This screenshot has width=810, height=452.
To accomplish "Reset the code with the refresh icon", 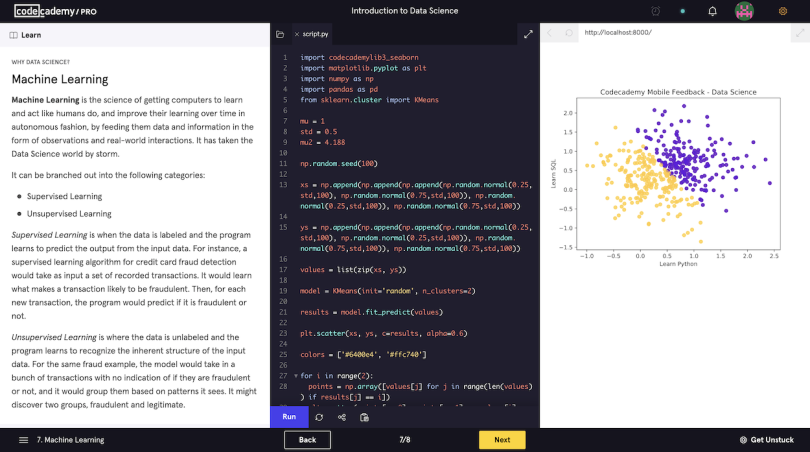I will pos(319,417).
